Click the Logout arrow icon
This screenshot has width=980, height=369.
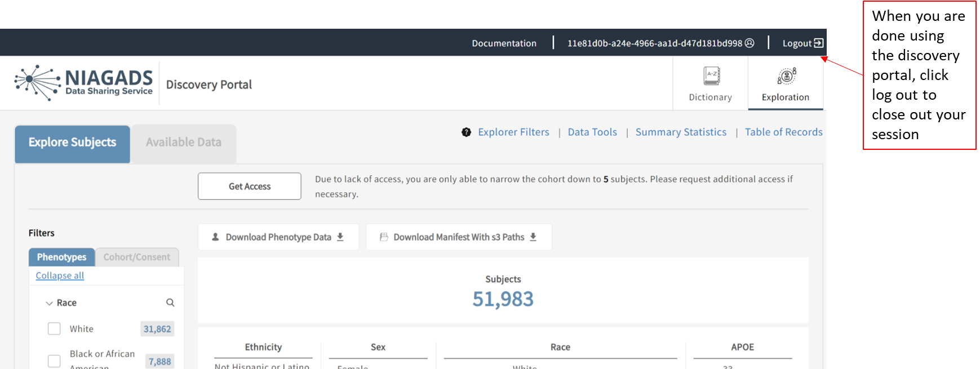pos(819,43)
